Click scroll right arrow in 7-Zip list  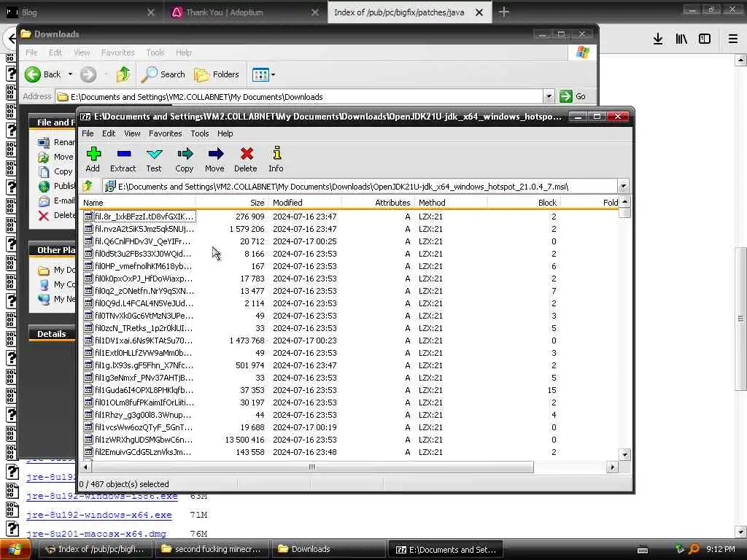612,467
